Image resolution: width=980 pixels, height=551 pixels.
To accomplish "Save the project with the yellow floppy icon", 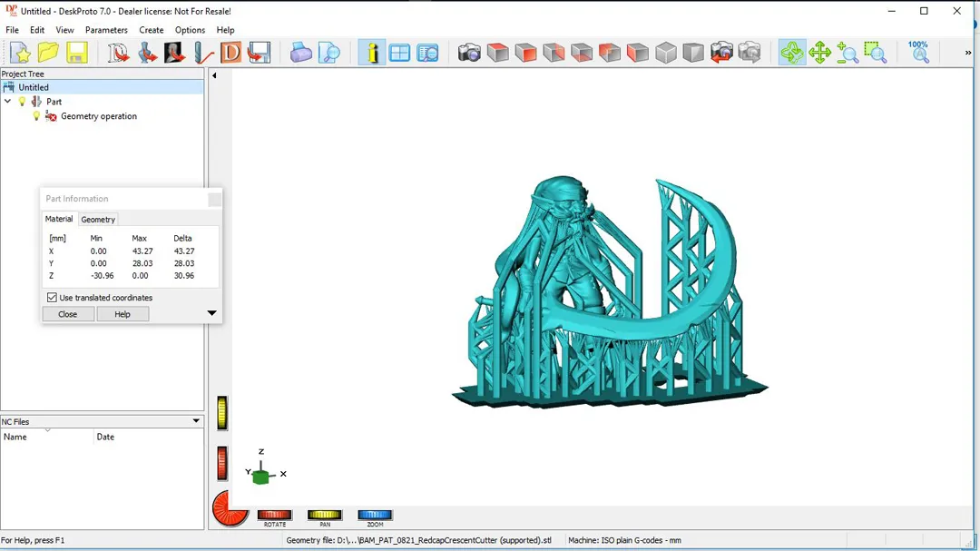I will point(77,53).
